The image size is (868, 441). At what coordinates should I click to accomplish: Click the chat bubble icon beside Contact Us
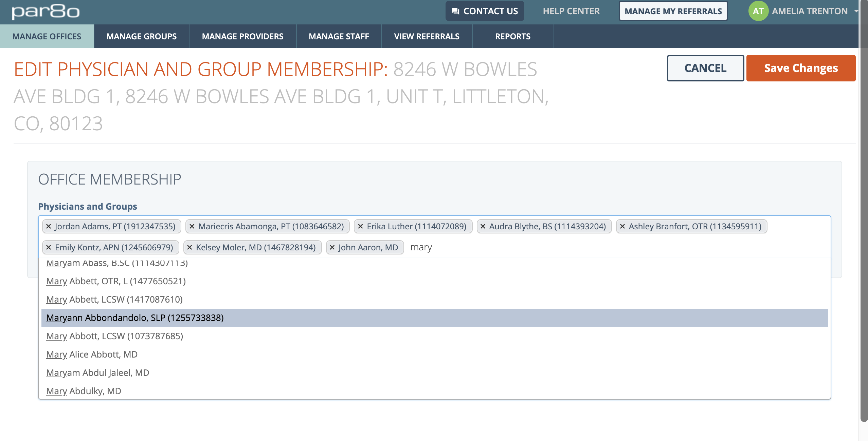tap(455, 11)
